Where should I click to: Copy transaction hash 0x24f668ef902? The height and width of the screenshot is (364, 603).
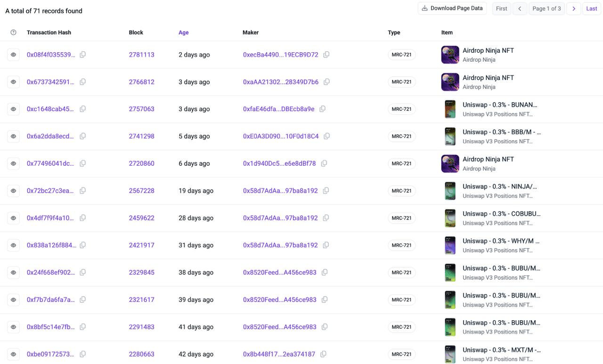point(83,273)
